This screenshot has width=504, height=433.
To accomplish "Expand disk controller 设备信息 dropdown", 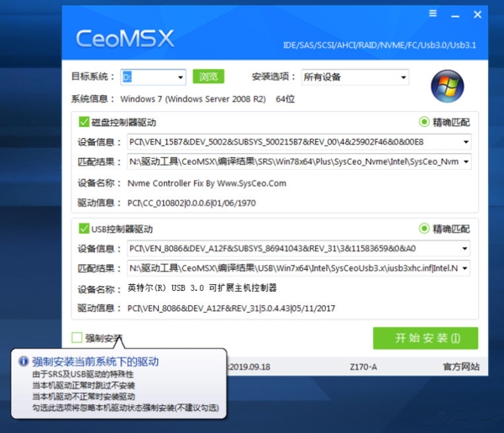I will (x=465, y=142).
